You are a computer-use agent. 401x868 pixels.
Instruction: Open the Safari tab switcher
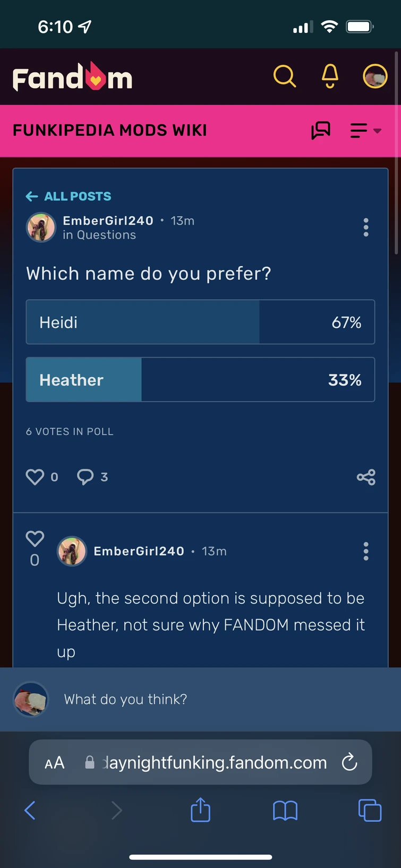(370, 810)
